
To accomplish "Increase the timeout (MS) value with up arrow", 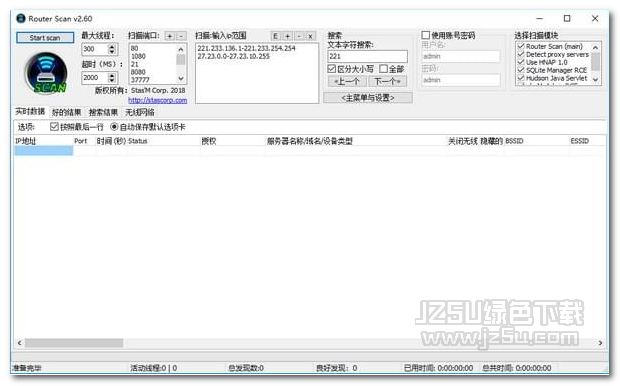I will (x=112, y=75).
